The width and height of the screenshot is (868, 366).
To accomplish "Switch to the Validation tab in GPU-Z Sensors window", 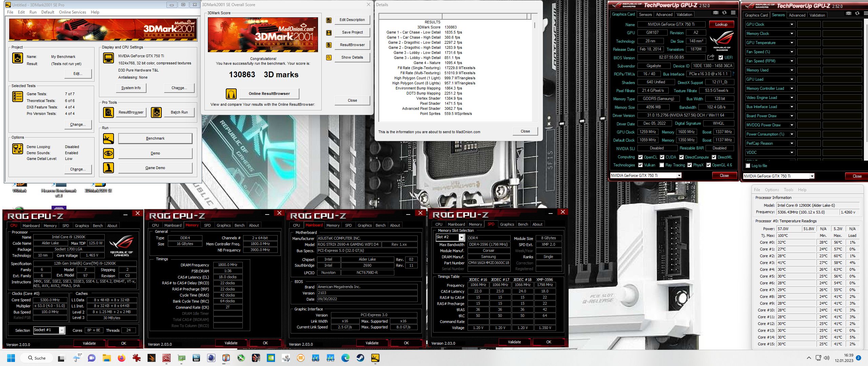I will (x=817, y=15).
